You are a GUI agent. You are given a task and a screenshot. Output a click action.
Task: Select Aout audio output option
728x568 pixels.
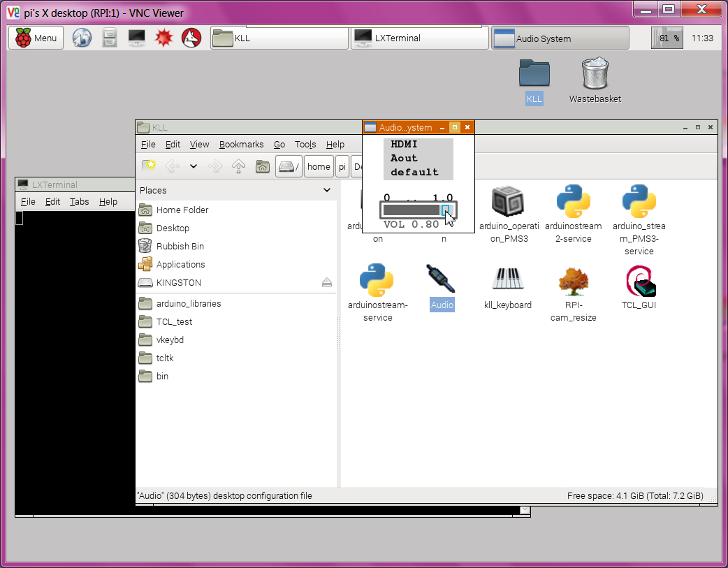click(404, 159)
